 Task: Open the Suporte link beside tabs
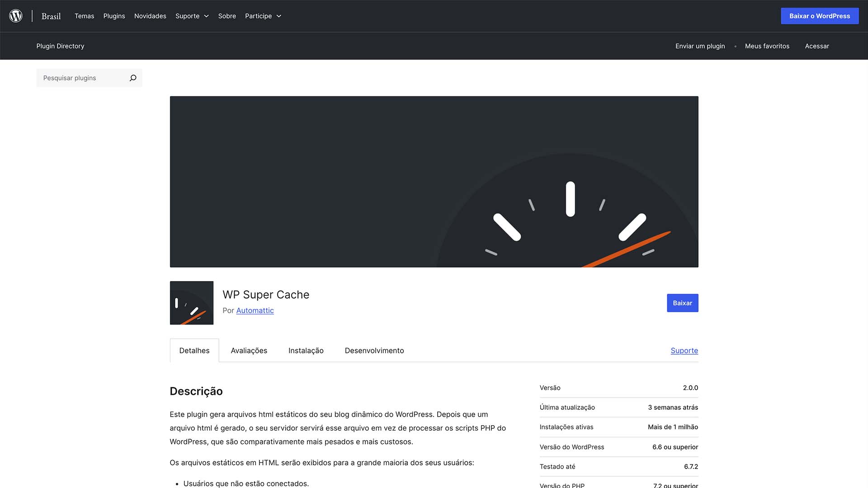684,350
